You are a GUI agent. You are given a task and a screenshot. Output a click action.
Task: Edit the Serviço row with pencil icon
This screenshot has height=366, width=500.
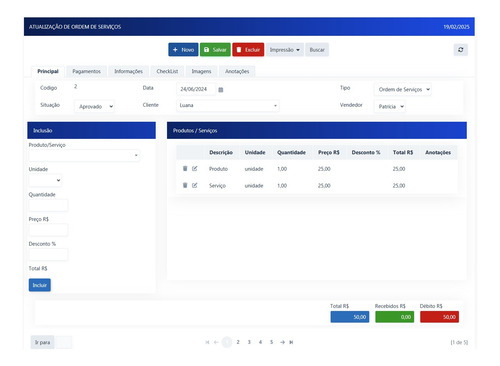[195, 185]
